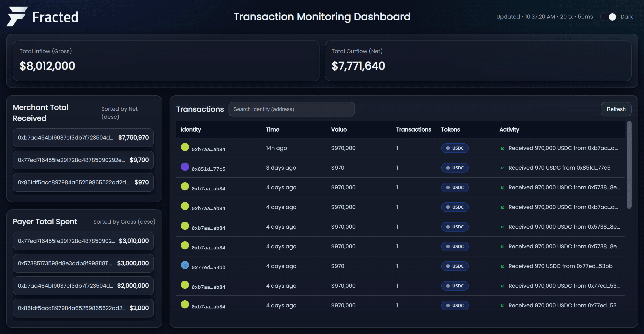Focus the Search Identity address field
This screenshot has width=644, height=334.
coord(292,109)
